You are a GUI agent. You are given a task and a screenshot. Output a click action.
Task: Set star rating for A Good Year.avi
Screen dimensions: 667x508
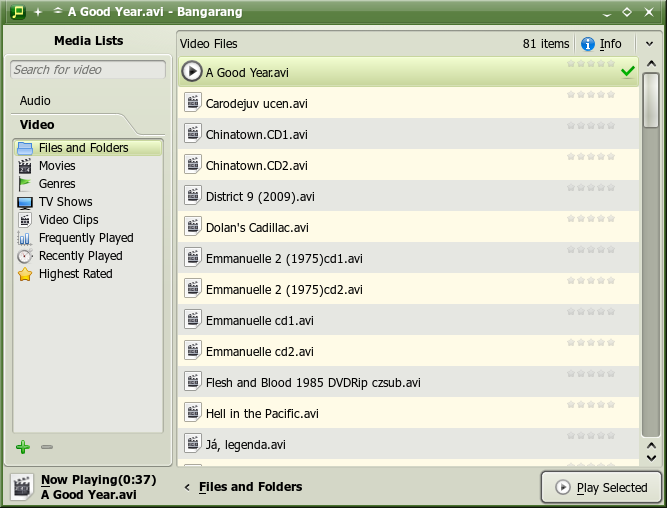click(x=591, y=63)
